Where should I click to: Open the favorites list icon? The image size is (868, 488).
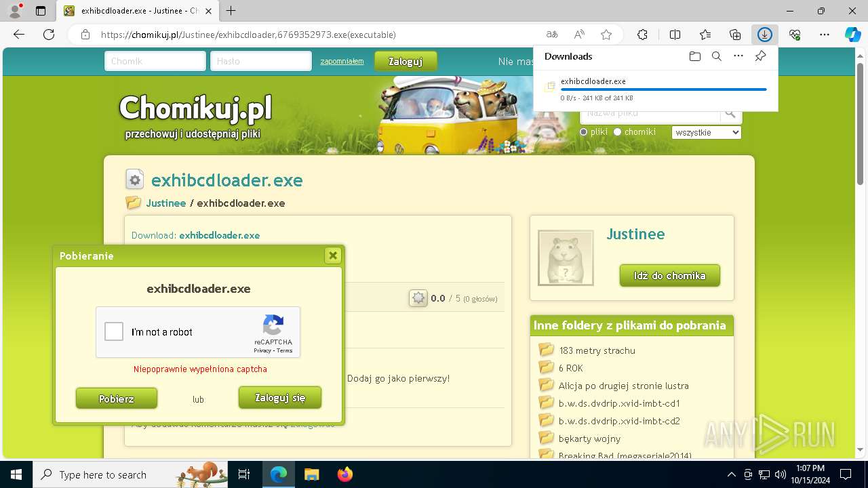[x=705, y=35]
